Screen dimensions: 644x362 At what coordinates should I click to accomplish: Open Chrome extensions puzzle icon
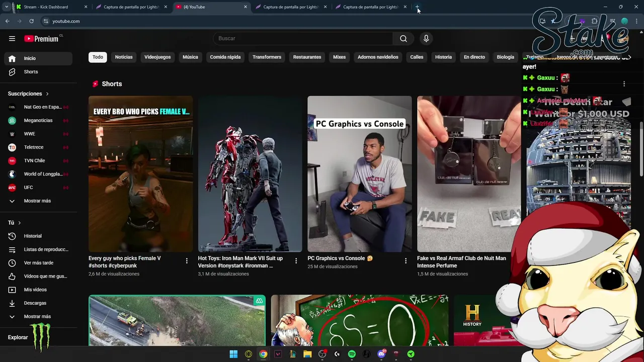coord(595,21)
